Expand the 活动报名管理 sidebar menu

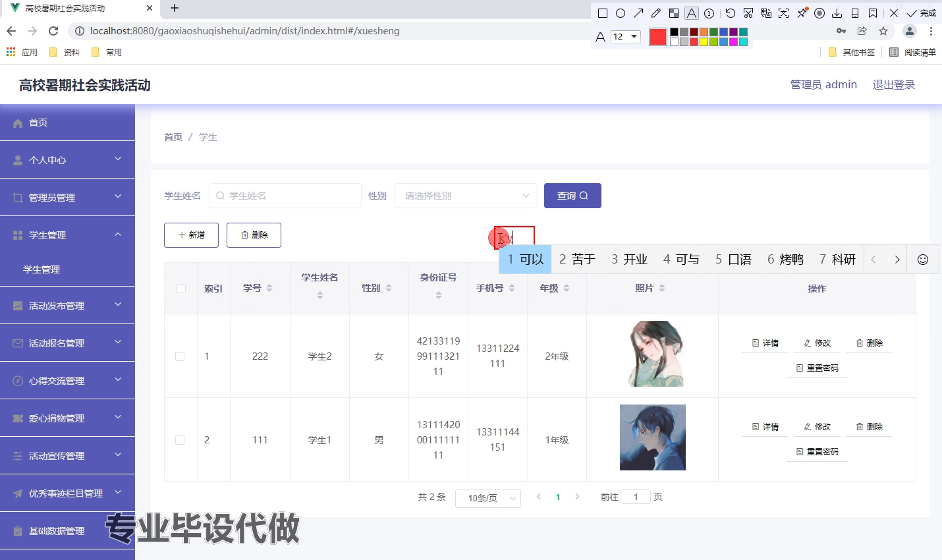[67, 343]
